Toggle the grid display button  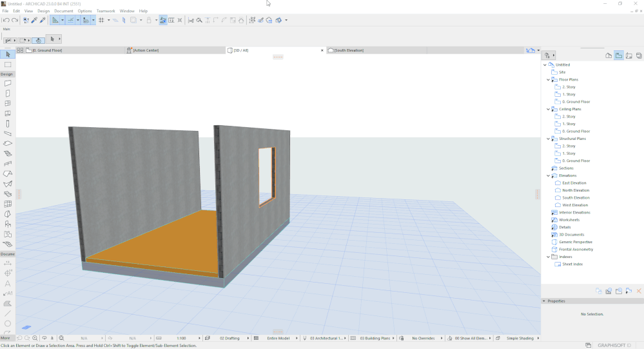(x=101, y=20)
